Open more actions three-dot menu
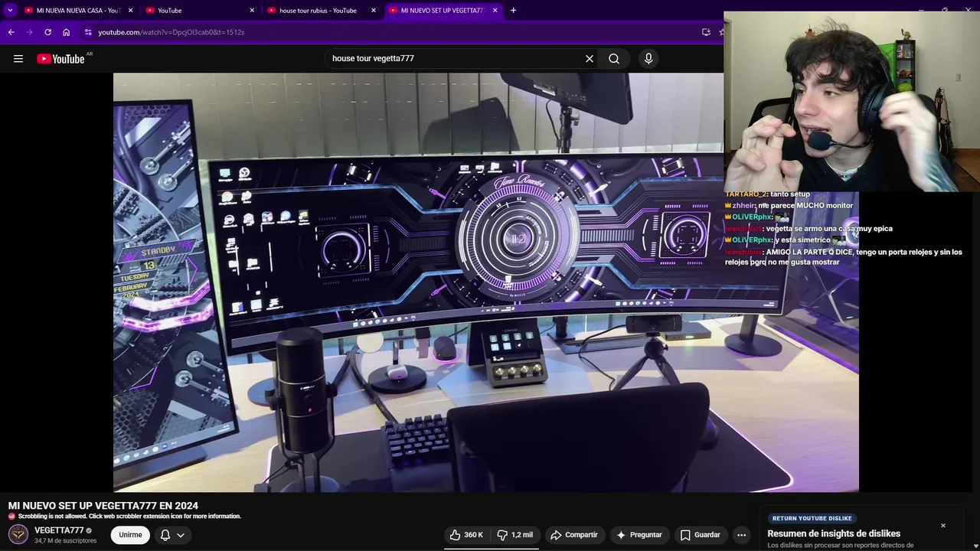This screenshot has width=980, height=551. tap(741, 535)
